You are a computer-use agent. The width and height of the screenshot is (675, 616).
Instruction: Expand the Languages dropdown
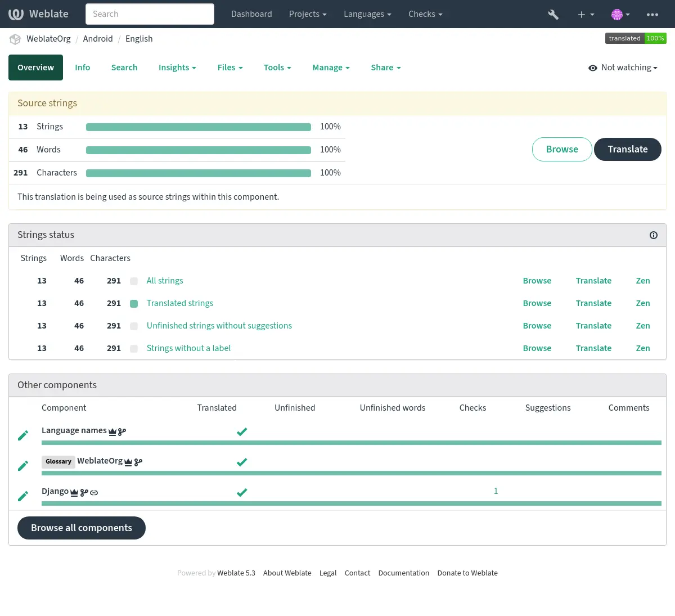[367, 14]
